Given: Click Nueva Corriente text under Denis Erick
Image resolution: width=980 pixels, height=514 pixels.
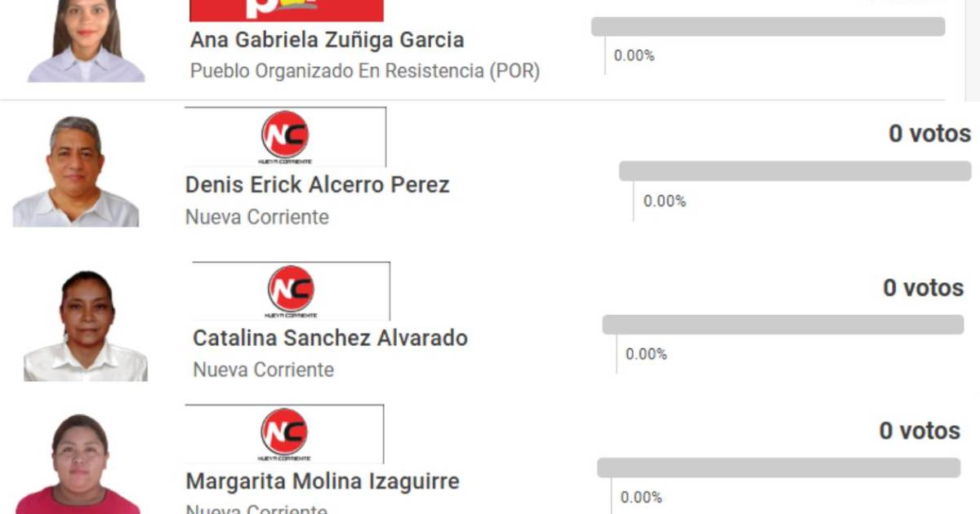Looking at the screenshot, I should click(x=257, y=217).
